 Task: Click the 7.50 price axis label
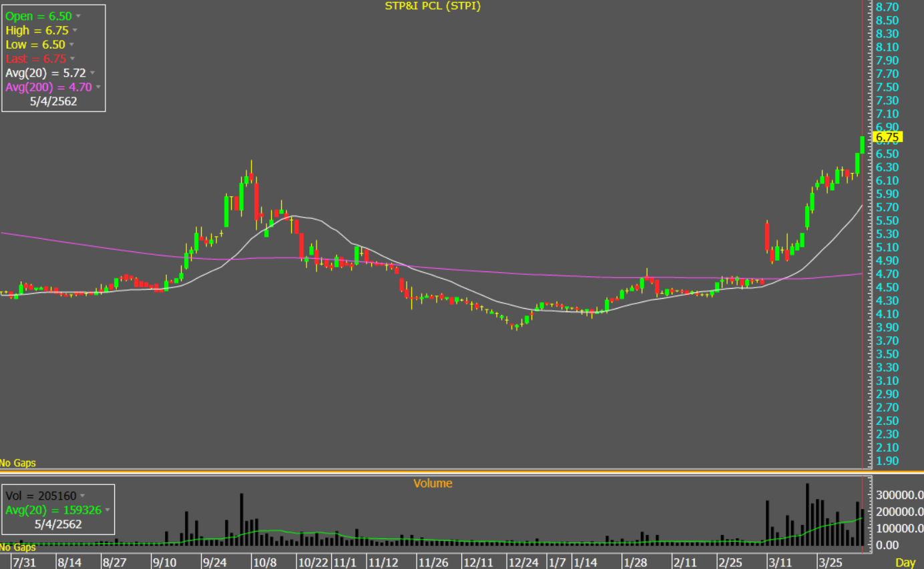tap(887, 87)
